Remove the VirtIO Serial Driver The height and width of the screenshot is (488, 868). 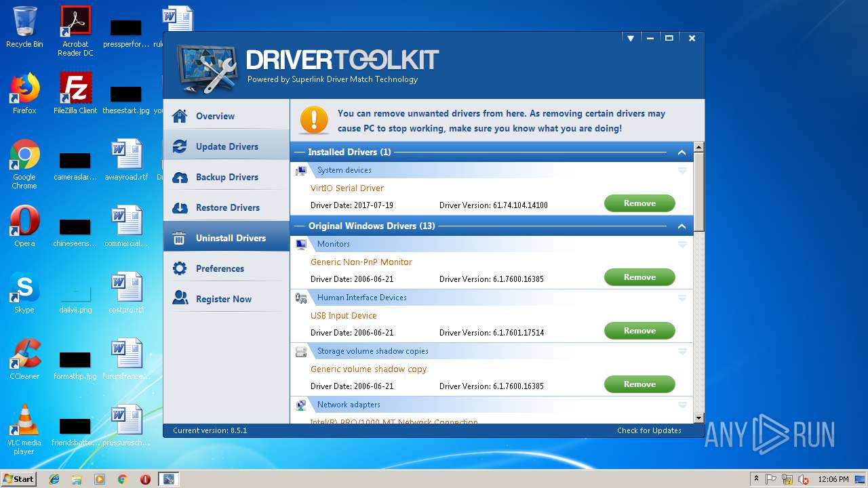(639, 203)
